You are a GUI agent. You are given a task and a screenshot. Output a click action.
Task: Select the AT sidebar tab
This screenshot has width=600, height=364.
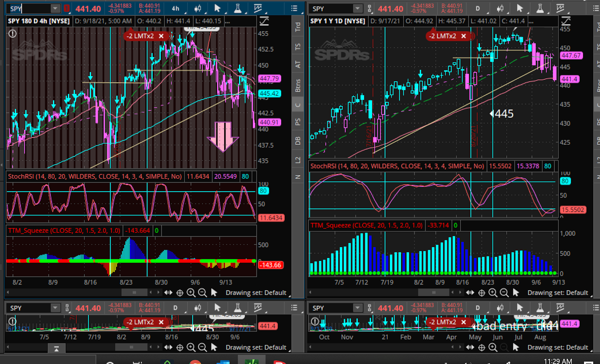(x=298, y=64)
